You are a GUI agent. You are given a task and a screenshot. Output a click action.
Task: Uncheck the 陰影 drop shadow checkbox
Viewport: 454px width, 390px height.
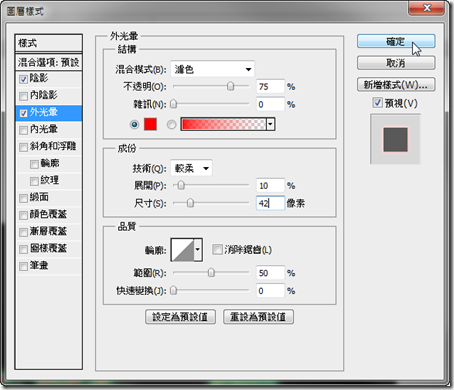click(x=23, y=79)
